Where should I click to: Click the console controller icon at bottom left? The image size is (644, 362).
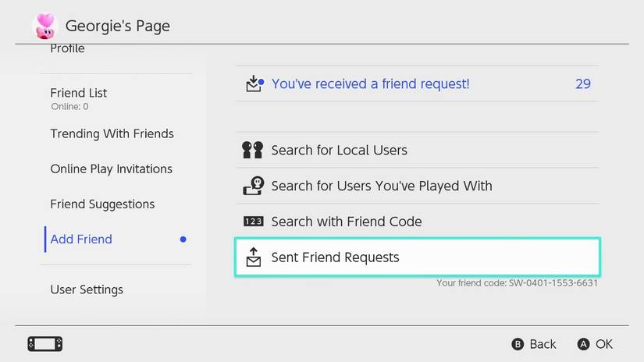(x=44, y=344)
